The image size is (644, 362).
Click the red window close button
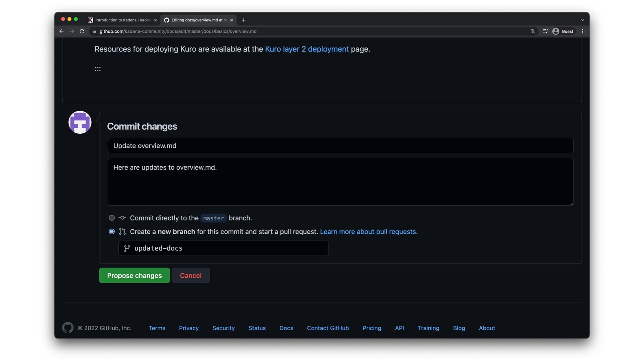[x=63, y=19]
